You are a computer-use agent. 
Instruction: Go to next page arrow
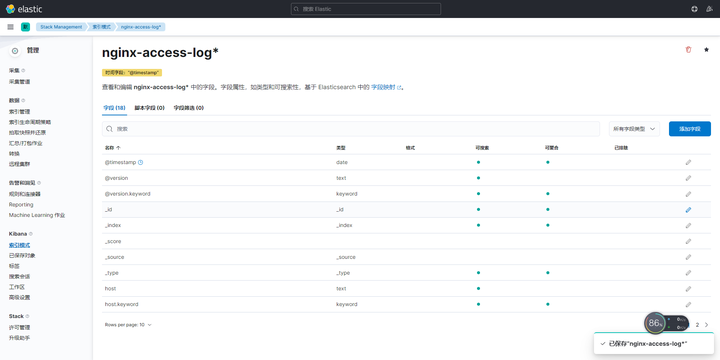[706, 325]
